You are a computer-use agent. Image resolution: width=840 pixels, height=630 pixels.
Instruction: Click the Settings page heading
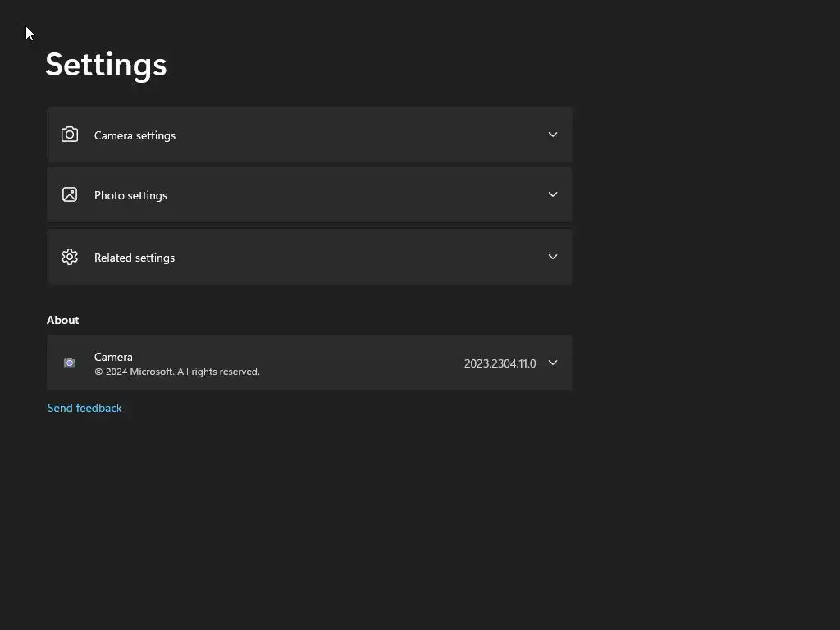(106, 65)
